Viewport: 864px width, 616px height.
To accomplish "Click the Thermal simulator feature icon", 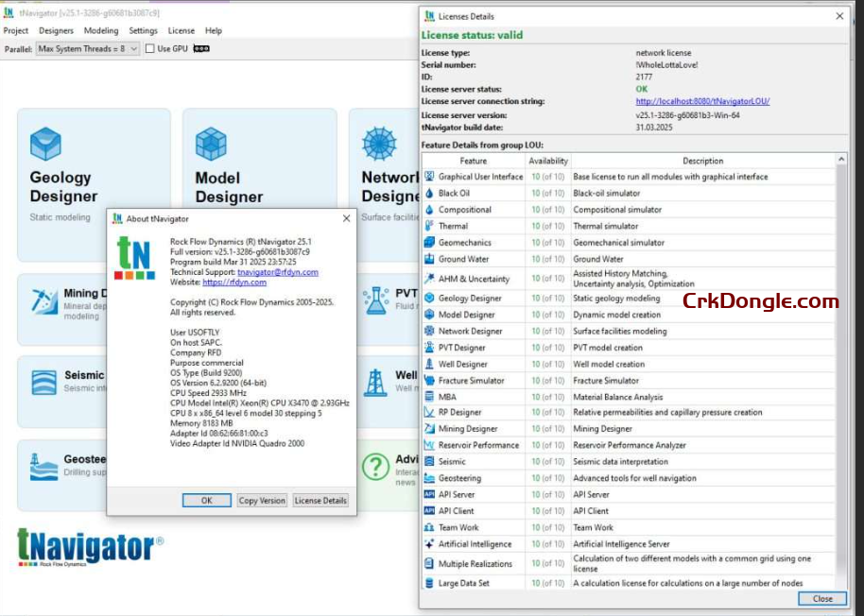I will 428,226.
